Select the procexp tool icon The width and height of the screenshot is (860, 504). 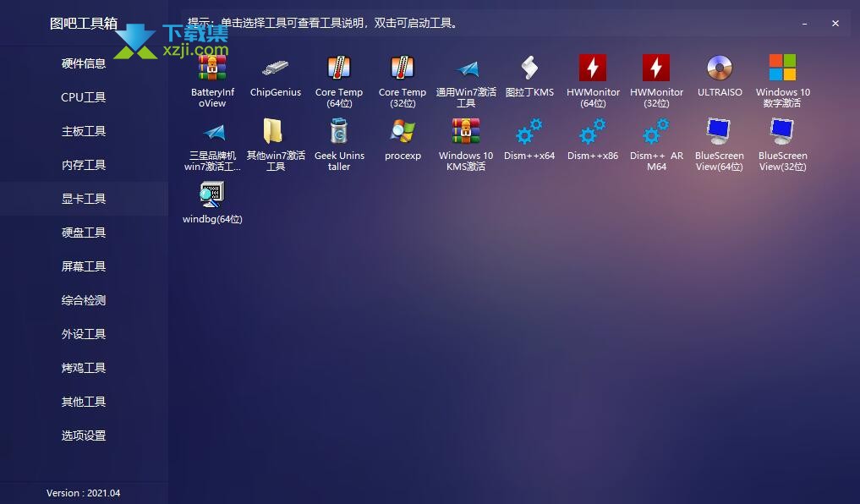coord(403,132)
